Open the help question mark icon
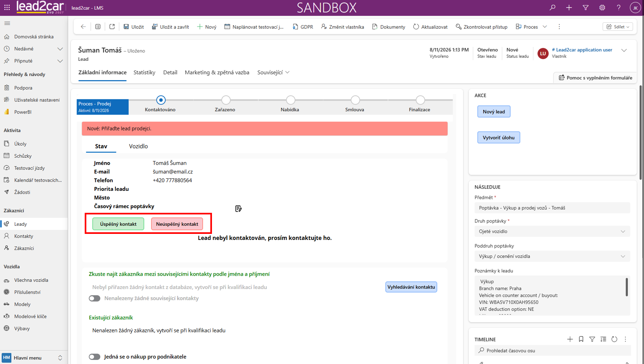Viewport: 644px width, 364px height. click(618, 8)
